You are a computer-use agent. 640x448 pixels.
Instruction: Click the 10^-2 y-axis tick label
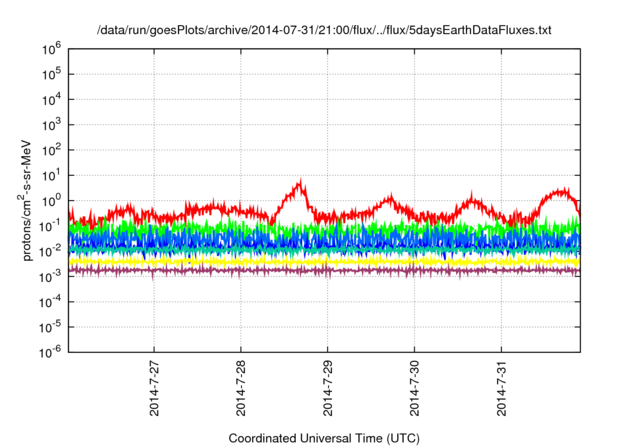[51, 251]
